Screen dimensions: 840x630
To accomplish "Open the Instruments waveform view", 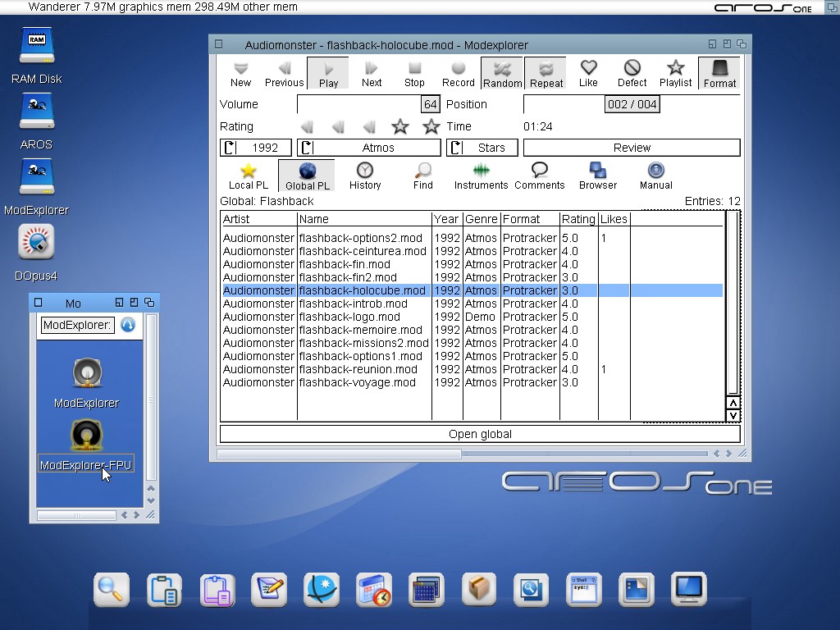I will coord(481,176).
